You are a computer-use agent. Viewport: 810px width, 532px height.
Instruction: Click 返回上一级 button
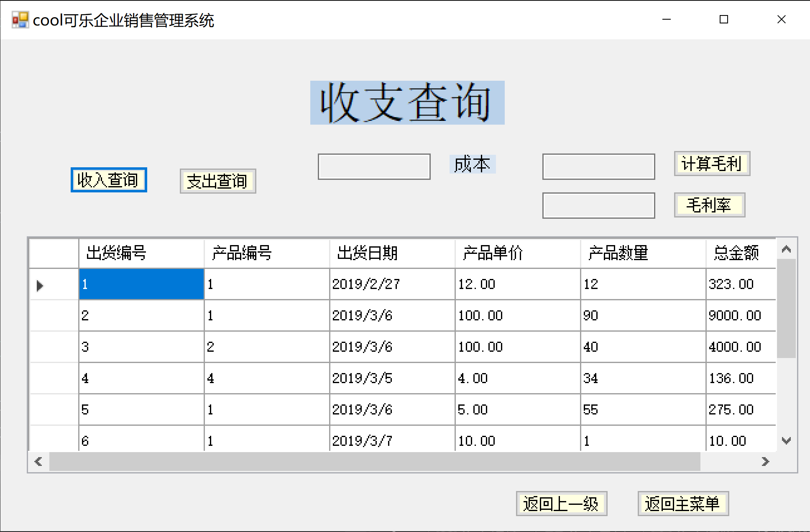tap(562, 504)
